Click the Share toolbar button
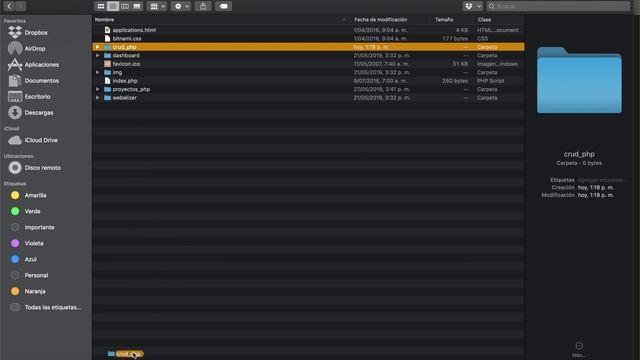This screenshot has width=640, height=360. click(x=203, y=6)
